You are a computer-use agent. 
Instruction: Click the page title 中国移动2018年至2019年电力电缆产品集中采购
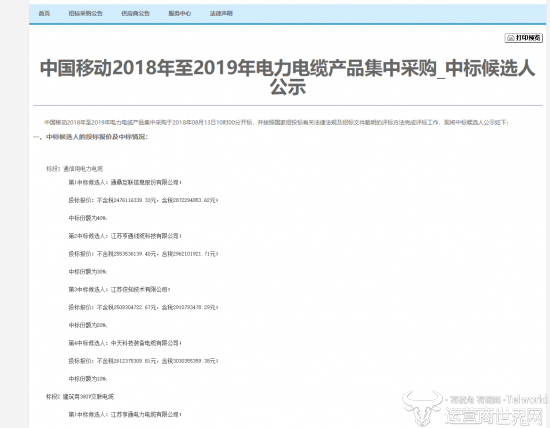[x=288, y=77]
